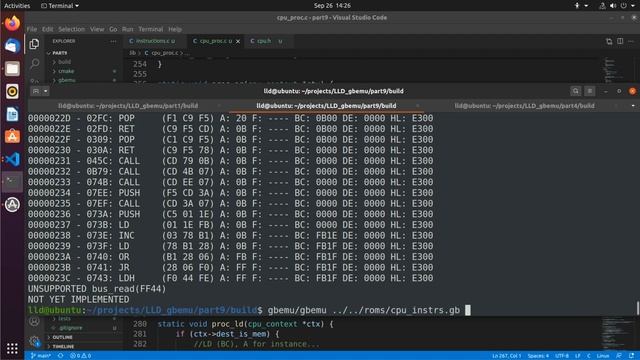This screenshot has width=640, height=360.
Task: Click Spaces: 4 indentation setting
Action: [x=538, y=356]
